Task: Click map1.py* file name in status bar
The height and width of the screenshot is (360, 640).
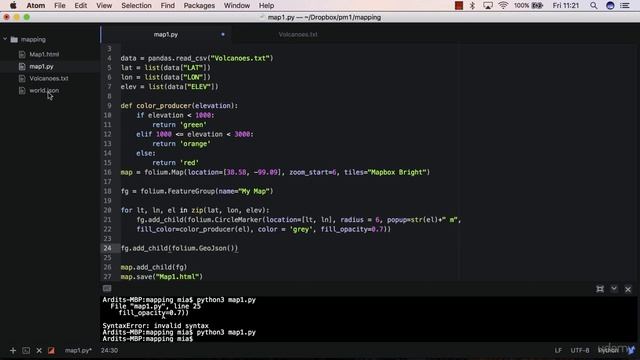Action: point(78,351)
